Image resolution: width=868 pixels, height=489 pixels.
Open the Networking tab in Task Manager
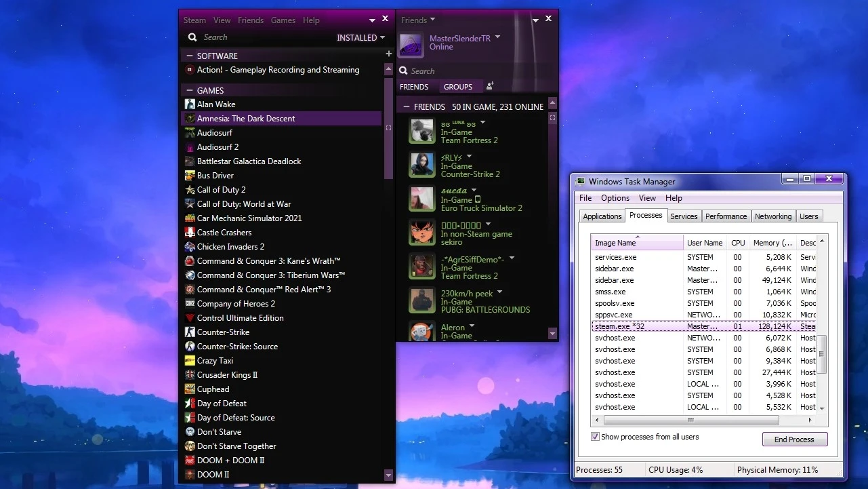pyautogui.click(x=773, y=216)
